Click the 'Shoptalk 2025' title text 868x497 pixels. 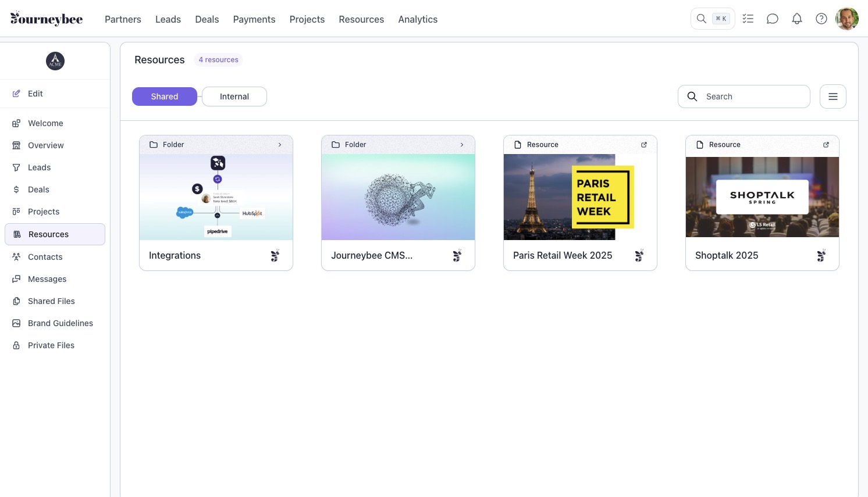pos(727,255)
